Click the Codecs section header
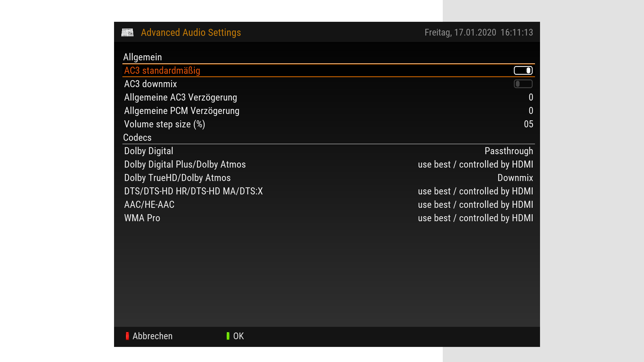Screen dimensions: 644x362 click(137, 138)
